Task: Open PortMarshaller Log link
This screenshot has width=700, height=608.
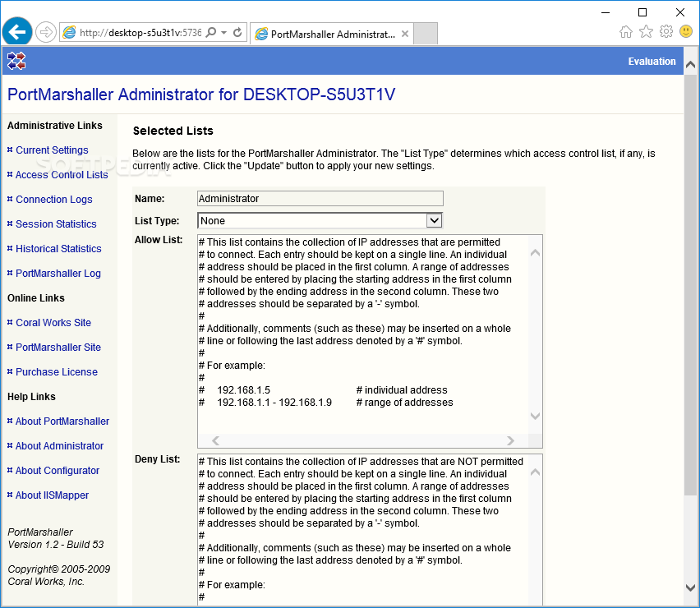Action: click(x=58, y=274)
